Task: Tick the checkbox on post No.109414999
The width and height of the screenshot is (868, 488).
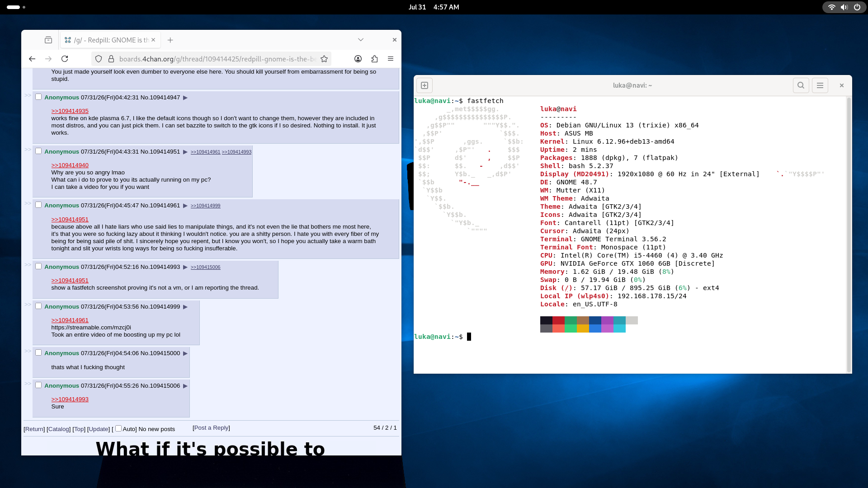Action: (38, 306)
